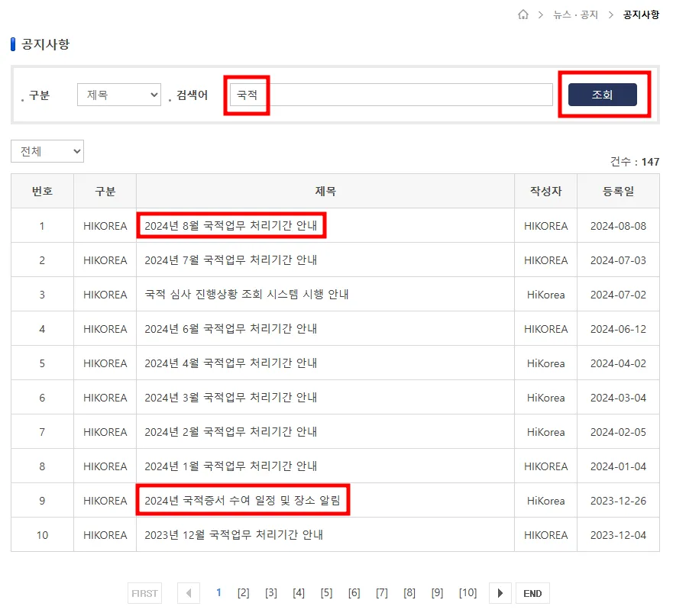Go to page [2]
673x616 pixels.
244,593
